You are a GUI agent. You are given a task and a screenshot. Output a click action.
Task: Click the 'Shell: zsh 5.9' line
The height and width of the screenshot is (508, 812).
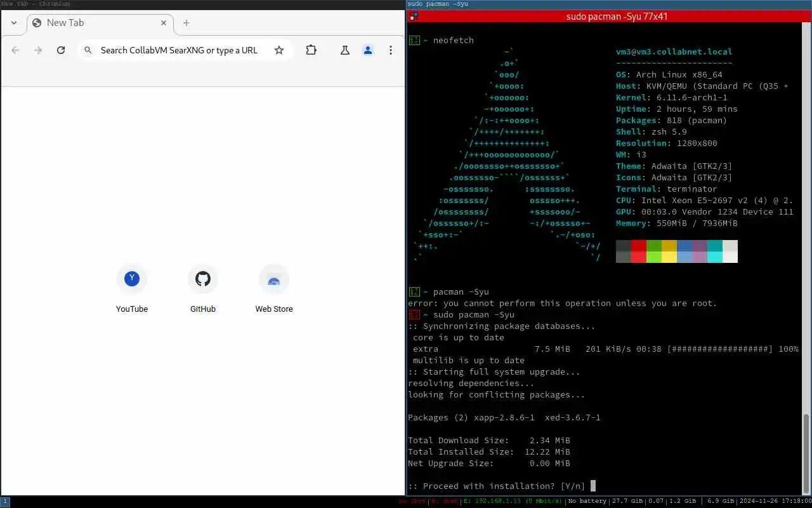[652, 132]
